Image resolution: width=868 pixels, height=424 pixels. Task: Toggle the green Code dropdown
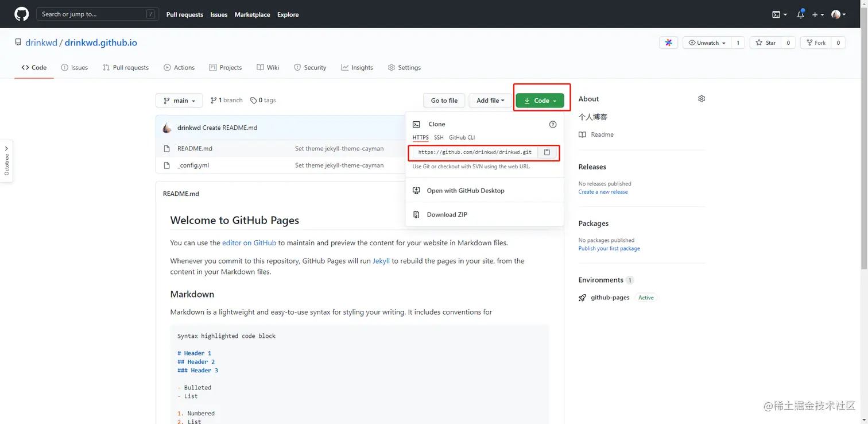point(540,101)
